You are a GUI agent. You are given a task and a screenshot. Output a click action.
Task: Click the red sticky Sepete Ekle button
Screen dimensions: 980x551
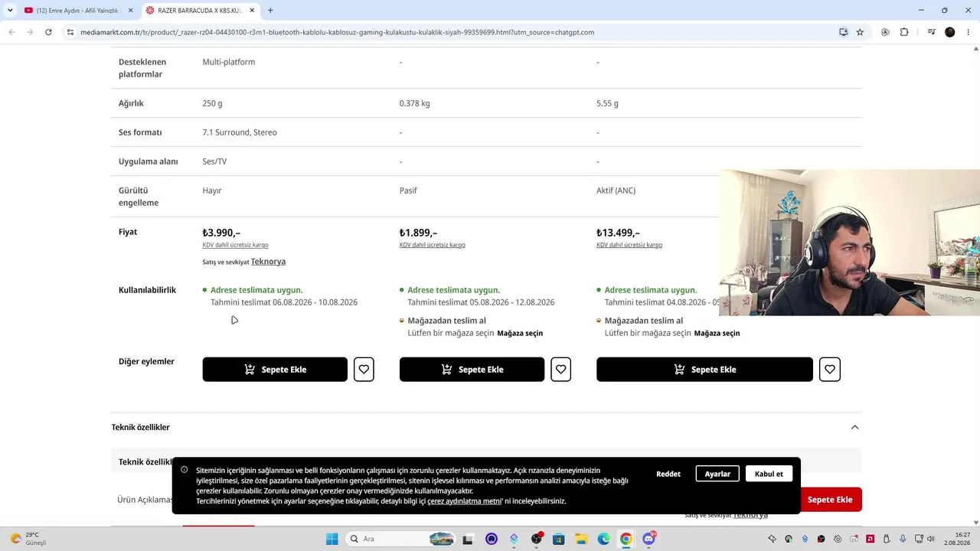pyautogui.click(x=830, y=500)
